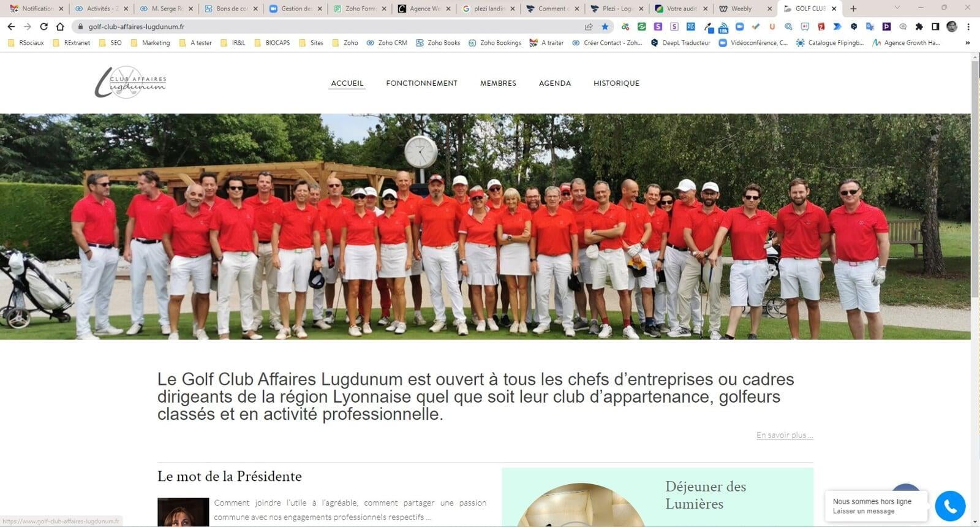
Task: Open MEMBRES menu item
Action: point(498,83)
